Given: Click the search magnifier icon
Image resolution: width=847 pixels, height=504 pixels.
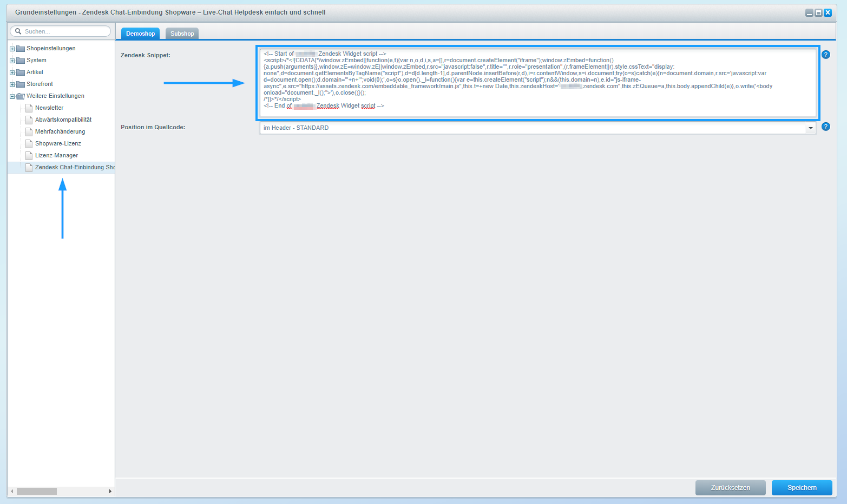Looking at the screenshot, I should pos(18,31).
